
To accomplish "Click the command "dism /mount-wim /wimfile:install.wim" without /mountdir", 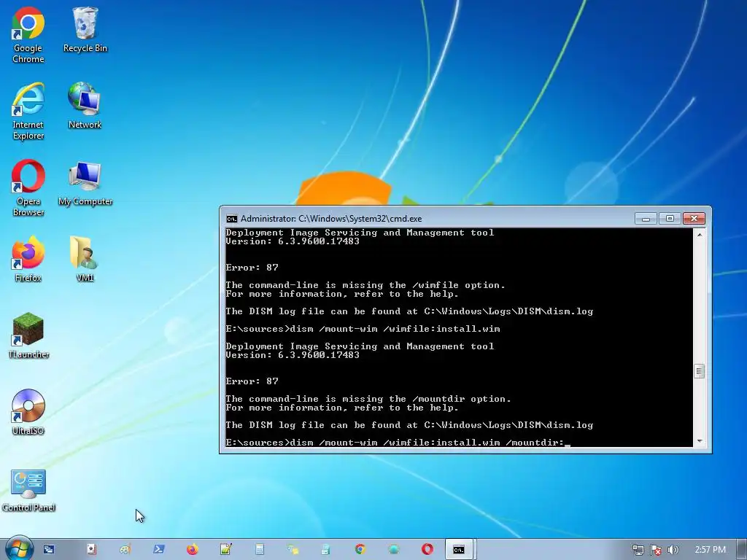I will [395, 329].
